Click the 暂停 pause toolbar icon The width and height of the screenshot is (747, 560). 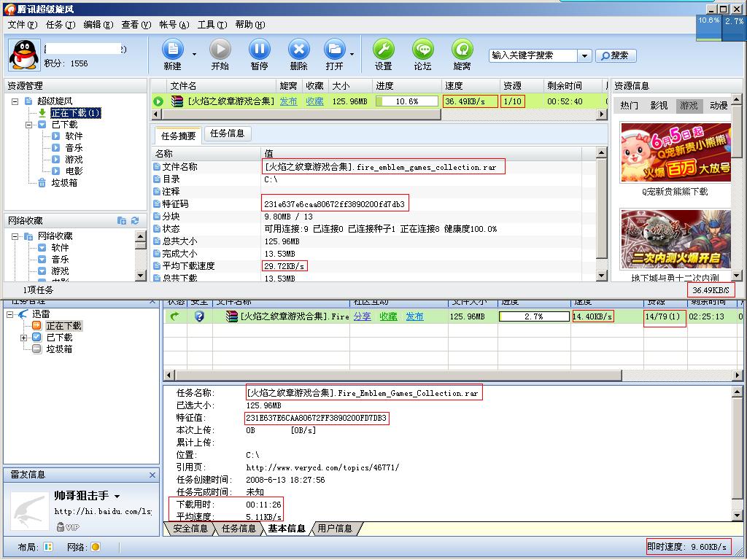[259, 50]
